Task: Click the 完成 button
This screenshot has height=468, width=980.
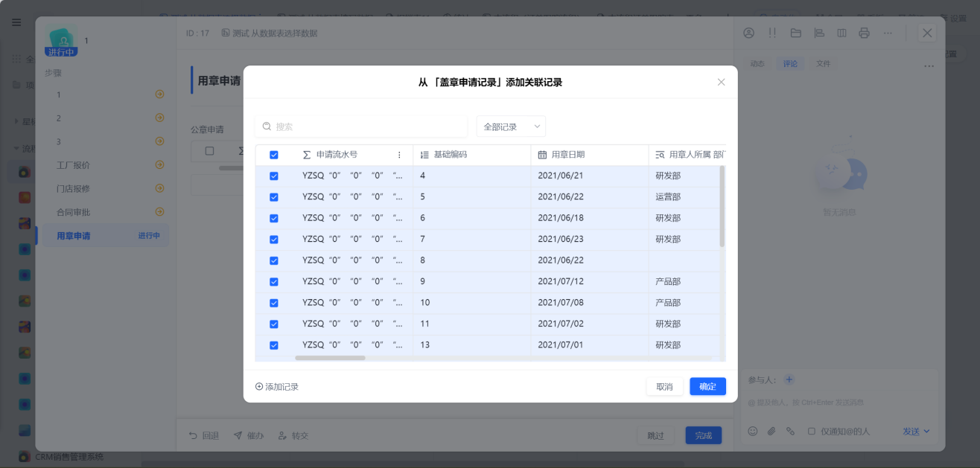Action: [x=704, y=435]
